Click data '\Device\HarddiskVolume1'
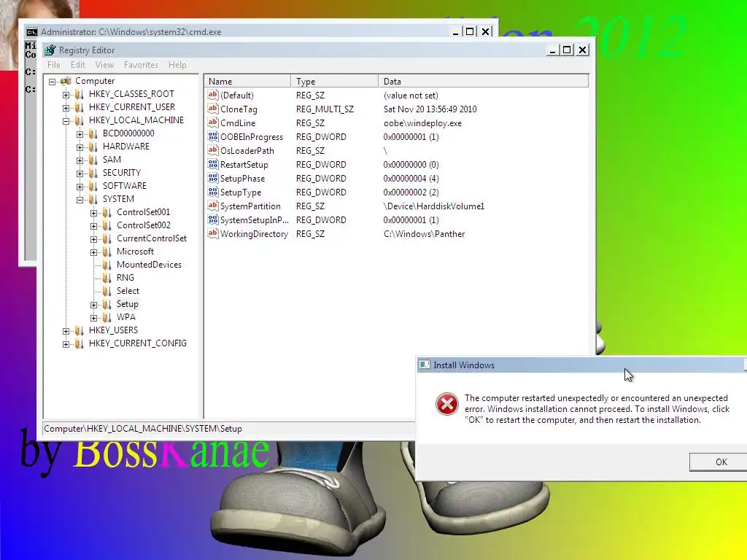 coord(433,206)
